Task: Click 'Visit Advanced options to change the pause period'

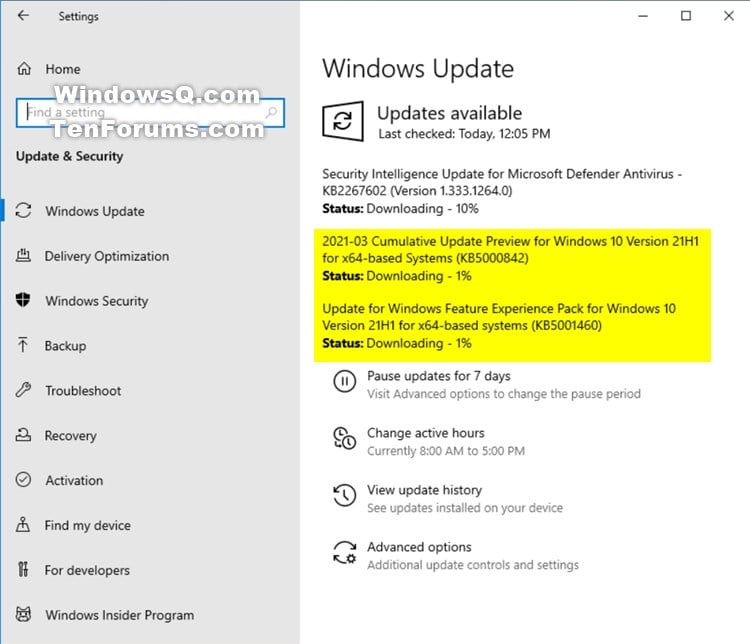Action: 504,394
